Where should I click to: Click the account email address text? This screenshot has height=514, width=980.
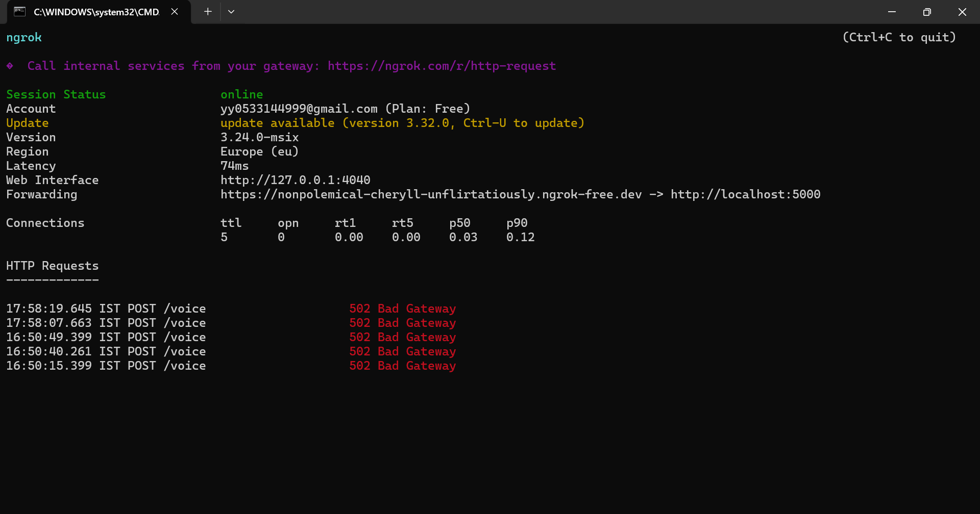(299, 109)
